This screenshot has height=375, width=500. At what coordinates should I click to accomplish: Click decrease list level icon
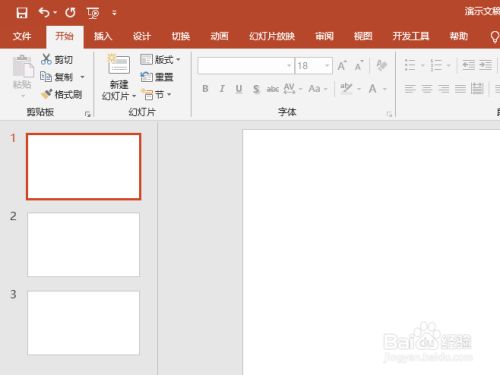coord(469,65)
